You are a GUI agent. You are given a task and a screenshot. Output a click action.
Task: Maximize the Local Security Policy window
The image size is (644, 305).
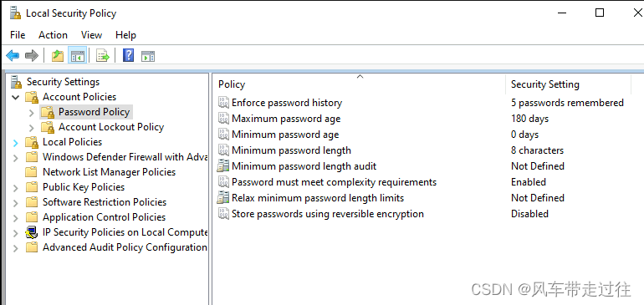click(x=600, y=13)
